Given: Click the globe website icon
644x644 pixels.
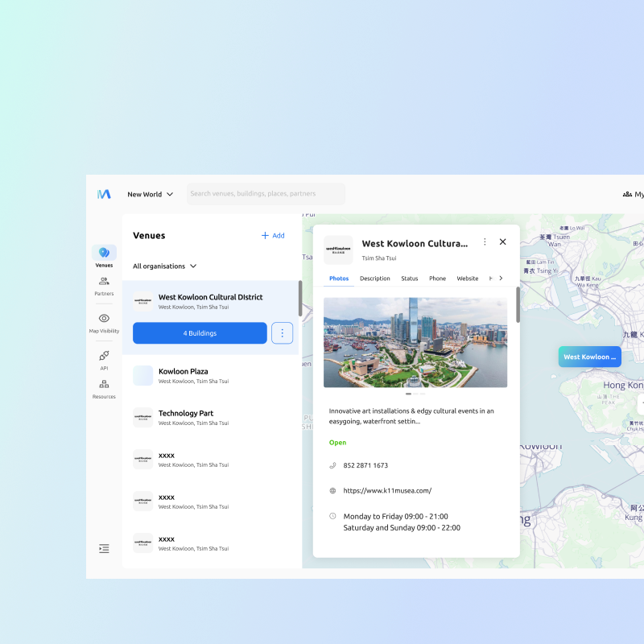Looking at the screenshot, I should coord(332,491).
